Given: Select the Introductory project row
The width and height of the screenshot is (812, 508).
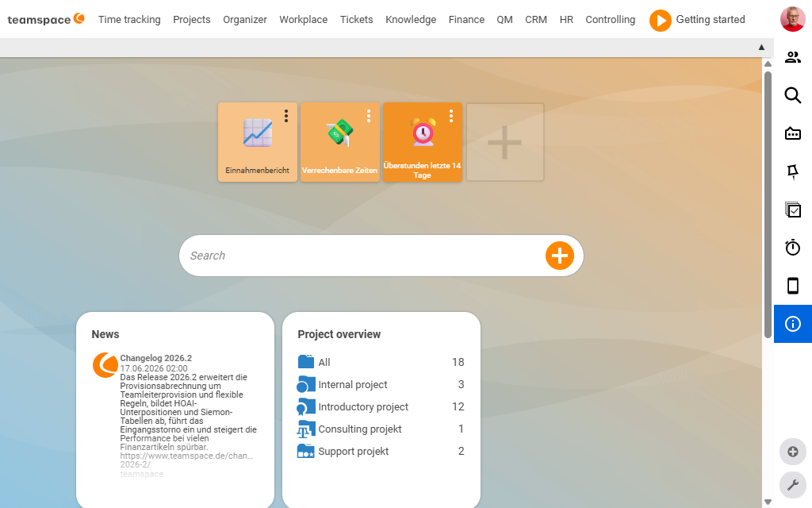Looking at the screenshot, I should [381, 407].
